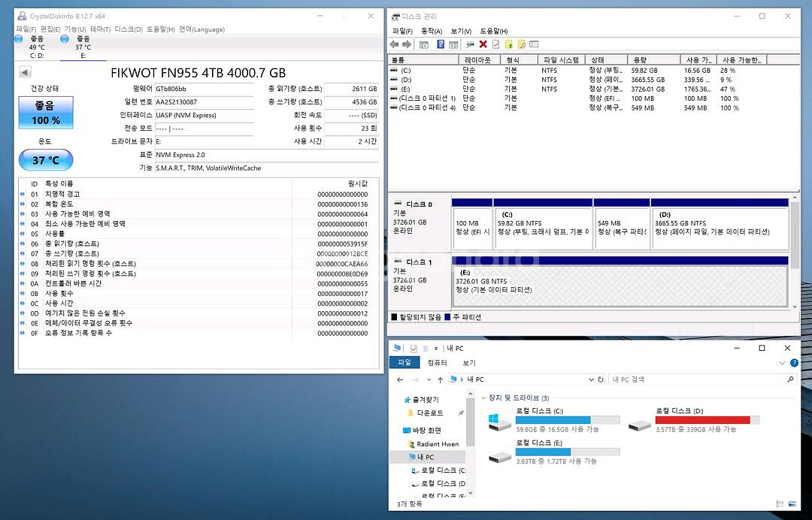This screenshot has width=812, height=520.
Task: Select the 0D 예기치 않은 전원 손실 횟수 row
Action: pyautogui.click(x=198, y=313)
